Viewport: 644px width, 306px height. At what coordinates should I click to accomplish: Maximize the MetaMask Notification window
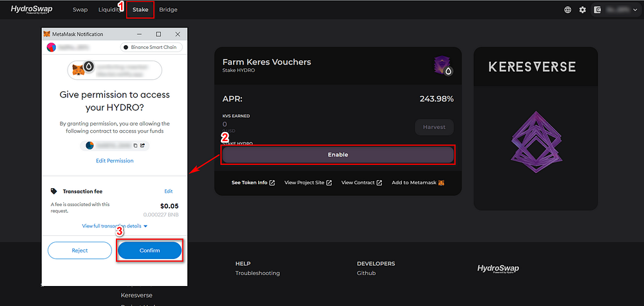coord(158,34)
